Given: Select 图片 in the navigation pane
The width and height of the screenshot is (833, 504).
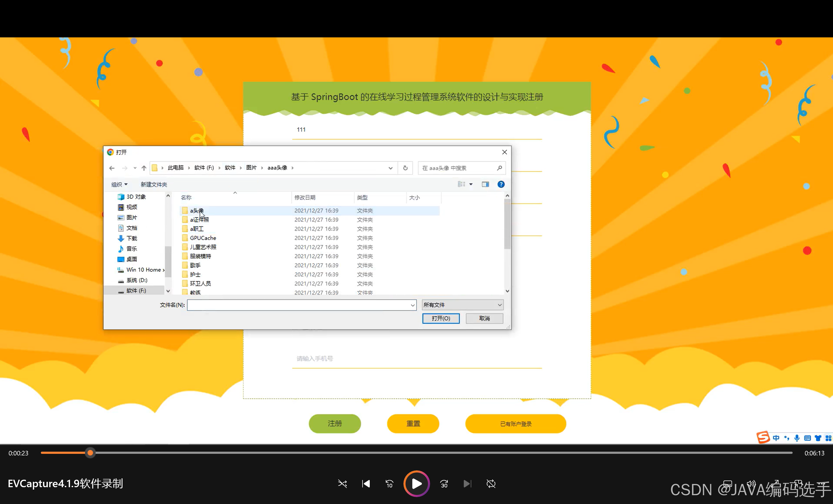Looking at the screenshot, I should click(x=127, y=218).
